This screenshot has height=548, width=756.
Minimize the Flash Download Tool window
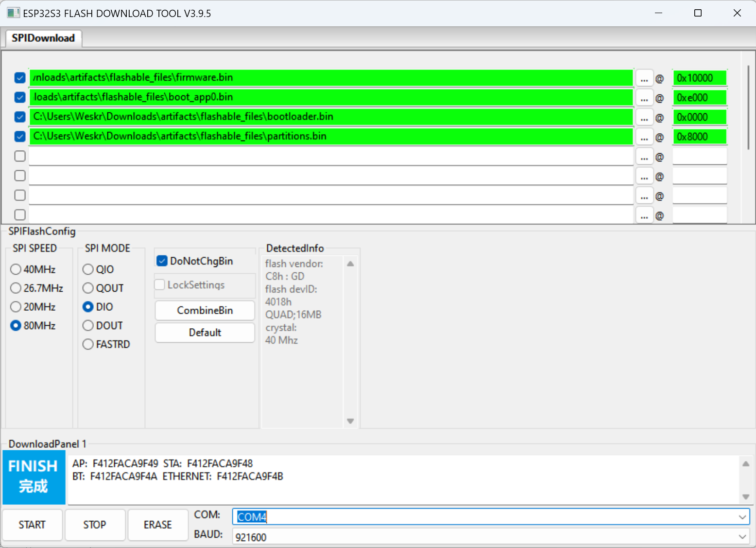coord(659,13)
